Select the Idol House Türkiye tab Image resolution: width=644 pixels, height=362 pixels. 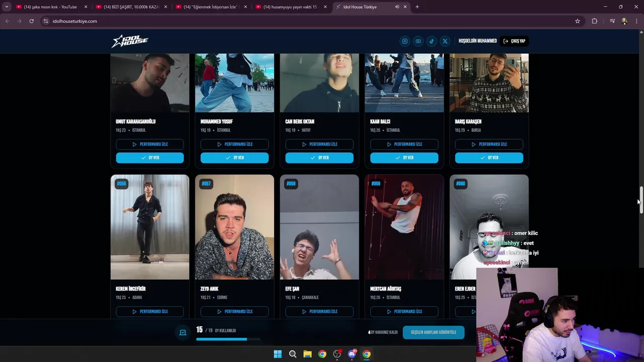point(370,7)
